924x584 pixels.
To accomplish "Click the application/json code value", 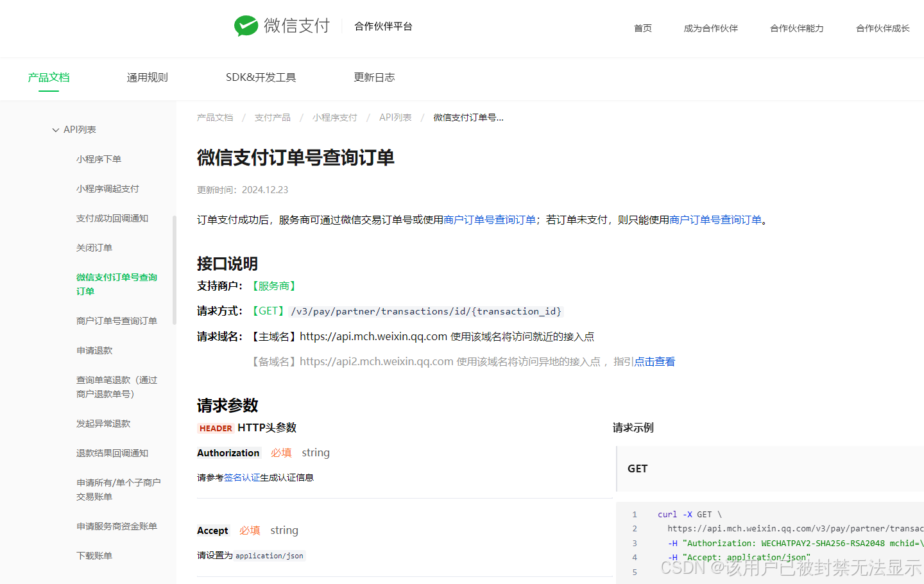I will [269, 556].
